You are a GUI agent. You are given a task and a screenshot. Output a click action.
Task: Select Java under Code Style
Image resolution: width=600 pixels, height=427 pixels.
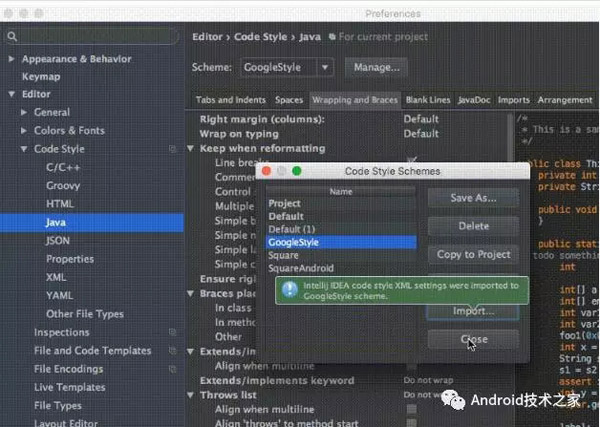click(92, 223)
